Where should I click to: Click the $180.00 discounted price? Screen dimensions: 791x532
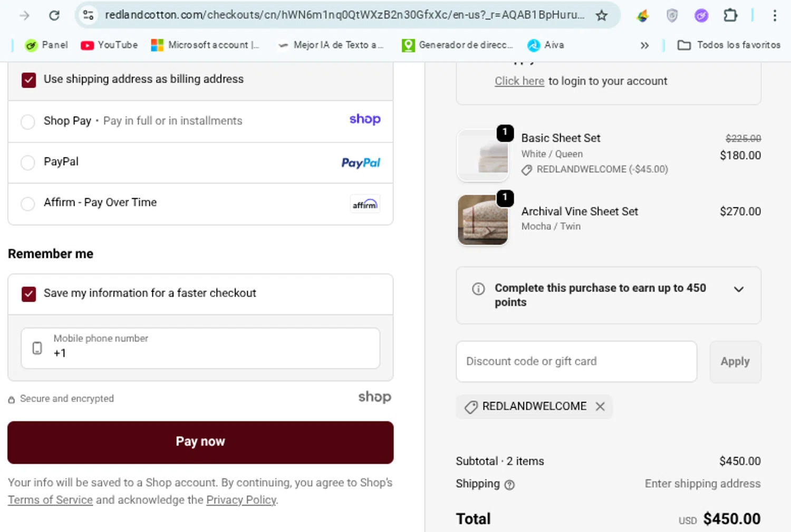coord(740,156)
